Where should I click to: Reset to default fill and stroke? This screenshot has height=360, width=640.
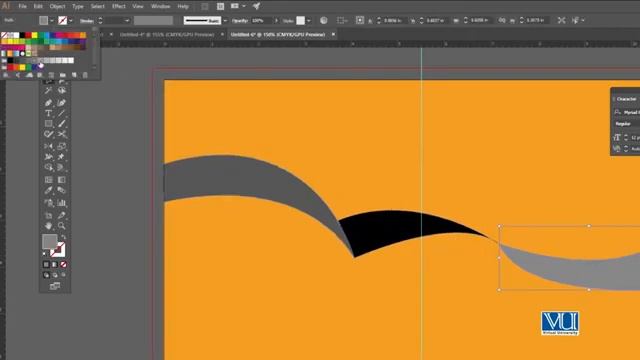tap(44, 253)
